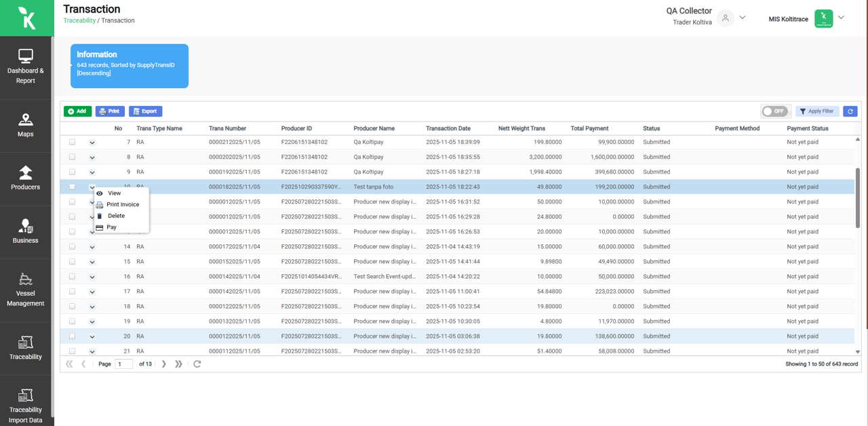Choose Delete from the row menu
The image size is (868, 426).
(x=121, y=216)
